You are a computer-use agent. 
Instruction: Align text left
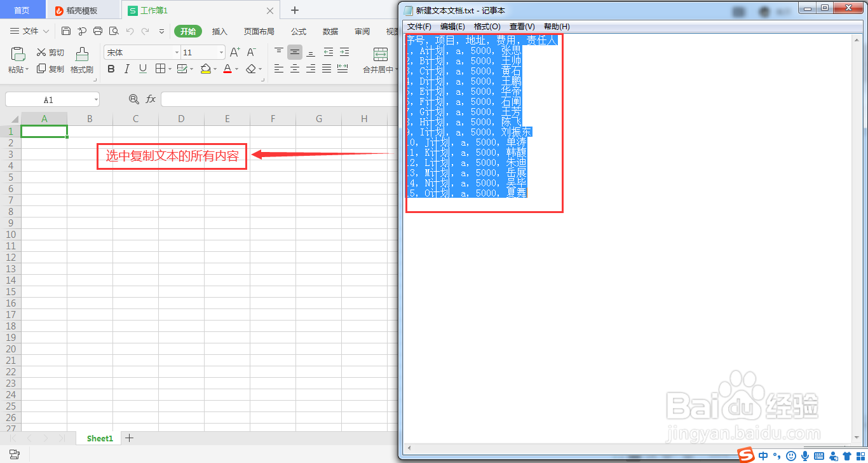tap(279, 69)
